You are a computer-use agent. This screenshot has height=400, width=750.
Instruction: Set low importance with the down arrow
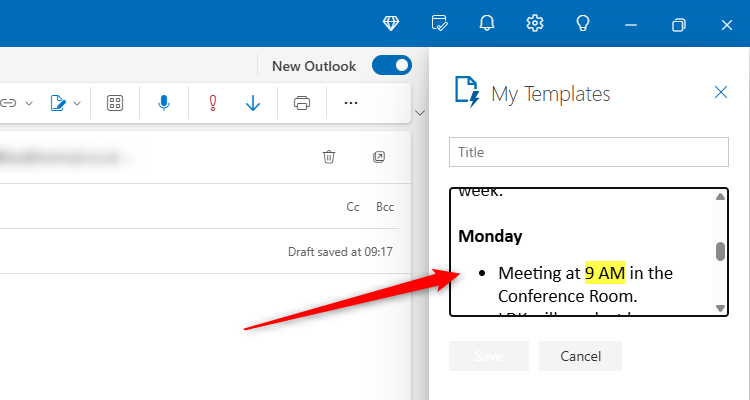click(x=253, y=102)
